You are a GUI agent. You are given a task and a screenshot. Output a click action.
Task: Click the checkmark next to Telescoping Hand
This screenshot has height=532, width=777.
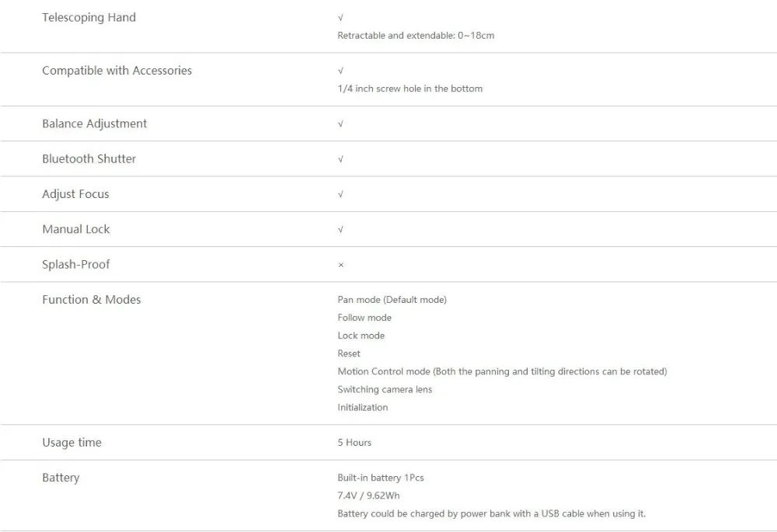pyautogui.click(x=340, y=18)
